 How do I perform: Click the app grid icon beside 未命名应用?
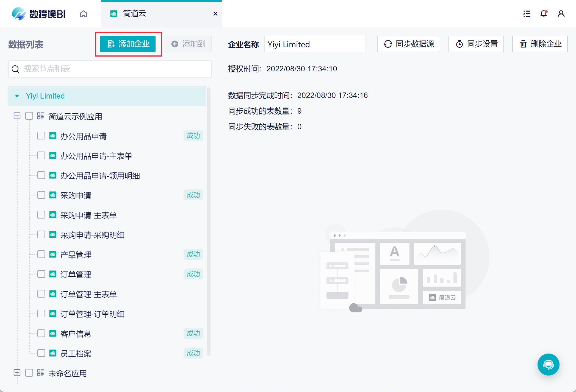coord(41,373)
